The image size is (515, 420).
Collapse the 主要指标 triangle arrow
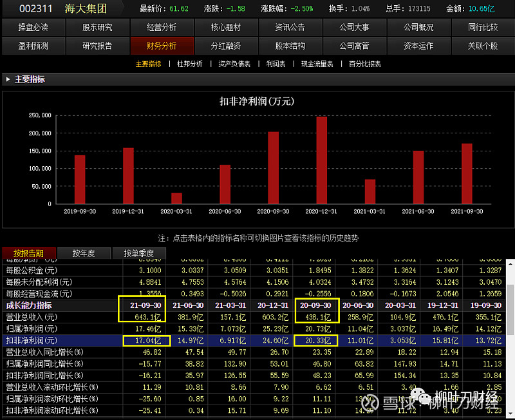coord(8,79)
